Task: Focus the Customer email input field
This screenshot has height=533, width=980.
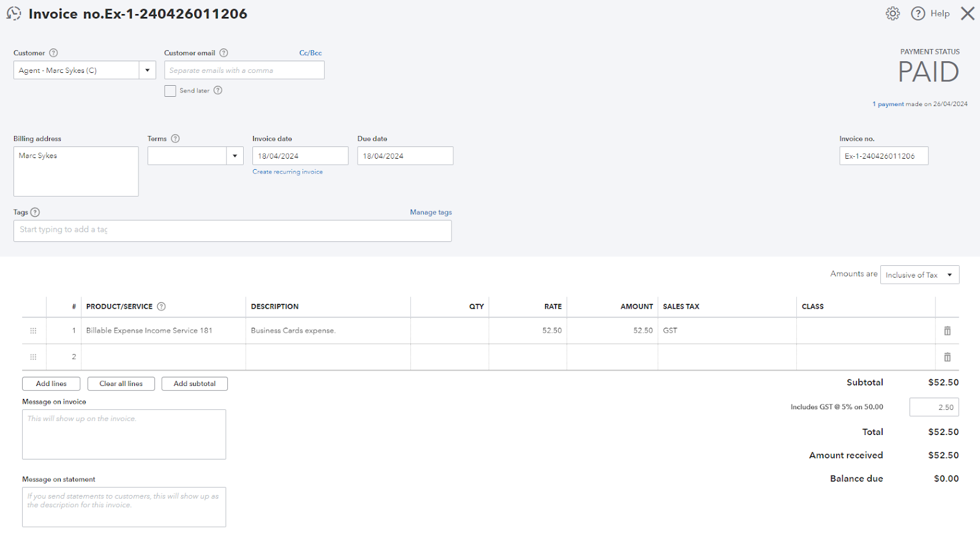Action: [x=244, y=70]
